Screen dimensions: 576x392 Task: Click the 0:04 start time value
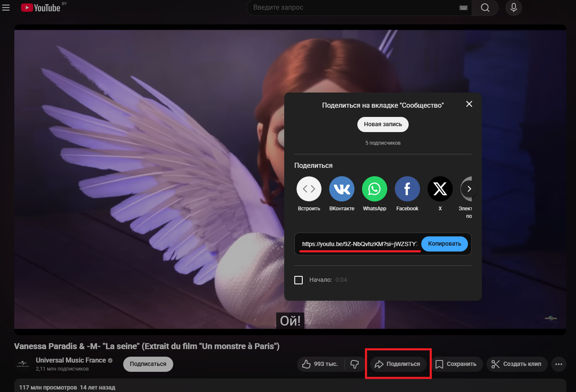(x=341, y=280)
